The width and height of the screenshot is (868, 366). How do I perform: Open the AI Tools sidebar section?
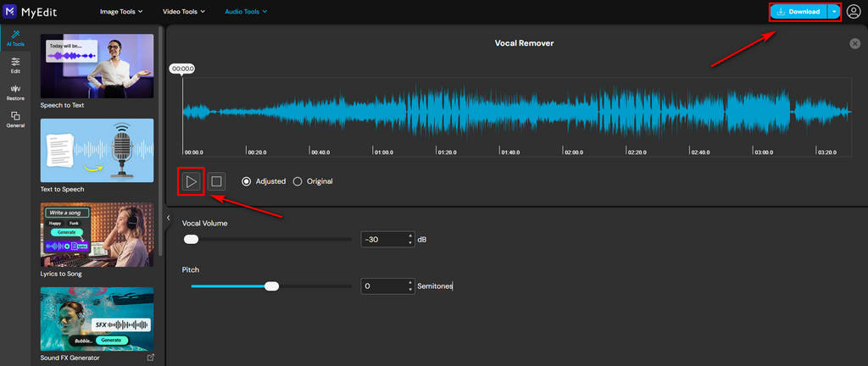15,38
